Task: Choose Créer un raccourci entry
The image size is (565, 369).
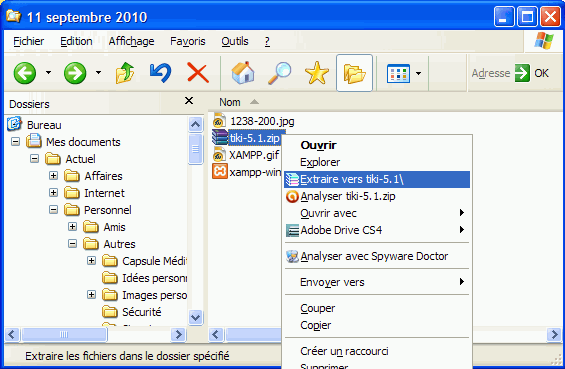Action: point(377,351)
